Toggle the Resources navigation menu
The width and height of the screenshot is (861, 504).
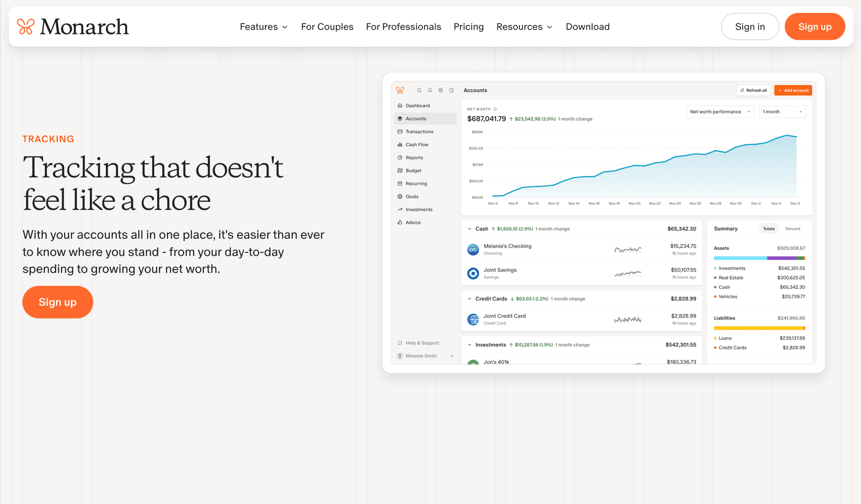tap(524, 26)
